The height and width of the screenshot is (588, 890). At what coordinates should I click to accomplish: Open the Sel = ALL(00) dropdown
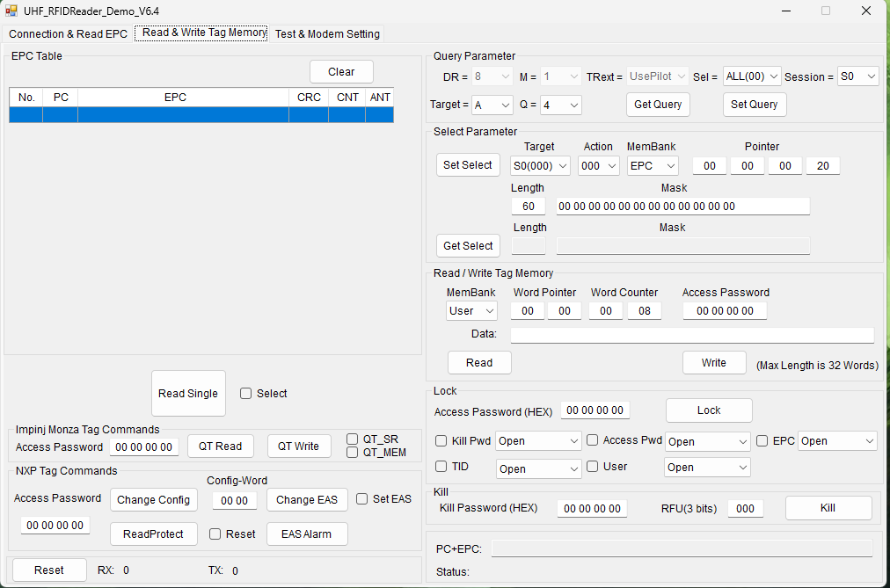[x=752, y=76]
